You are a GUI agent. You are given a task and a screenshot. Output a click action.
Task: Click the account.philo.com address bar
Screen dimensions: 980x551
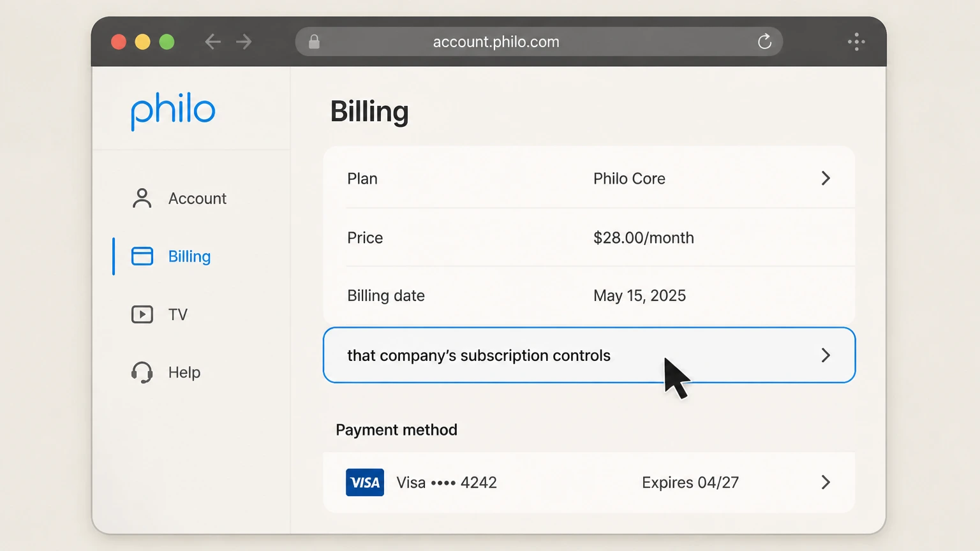coord(539,42)
